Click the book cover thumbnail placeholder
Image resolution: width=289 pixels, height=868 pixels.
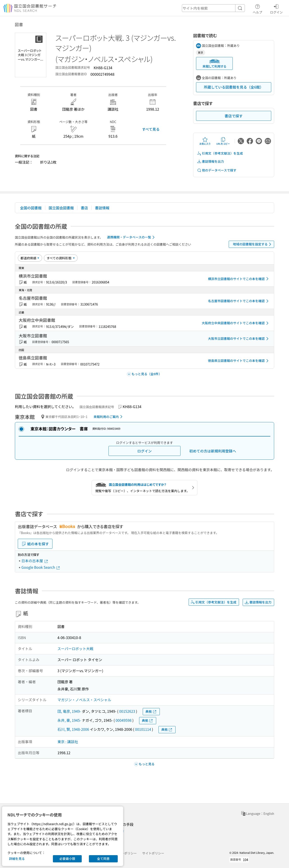tap(31, 55)
